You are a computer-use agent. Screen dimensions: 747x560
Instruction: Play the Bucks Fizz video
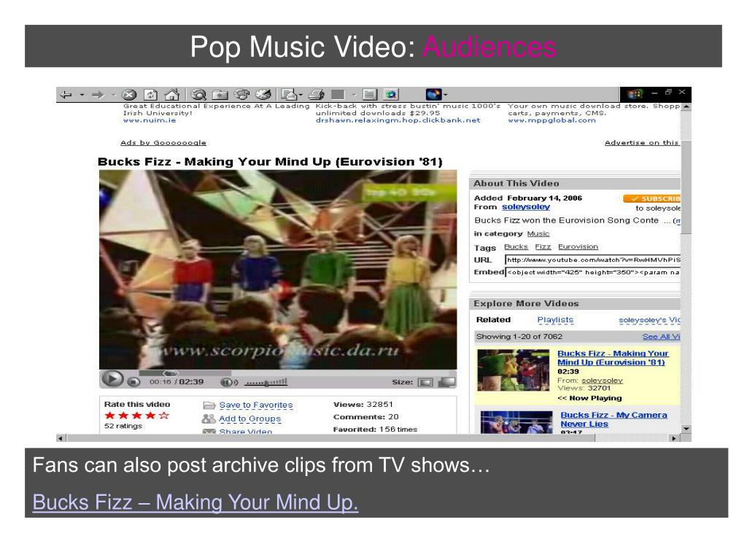pyautogui.click(x=112, y=379)
